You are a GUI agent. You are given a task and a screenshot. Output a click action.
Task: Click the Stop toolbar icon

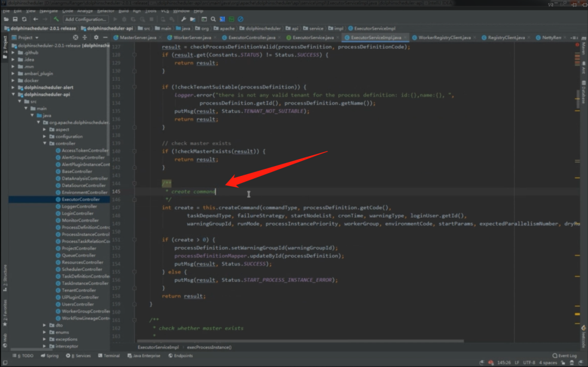coord(151,19)
